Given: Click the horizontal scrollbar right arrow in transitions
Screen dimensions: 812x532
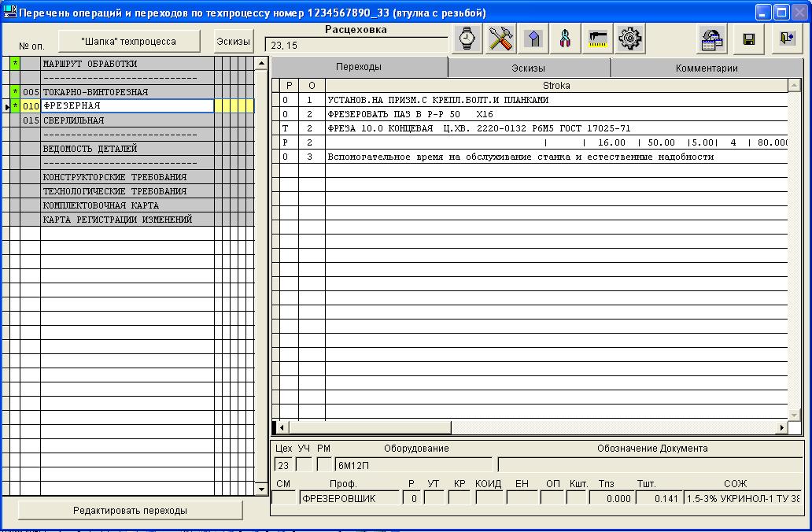Looking at the screenshot, I should [x=782, y=427].
